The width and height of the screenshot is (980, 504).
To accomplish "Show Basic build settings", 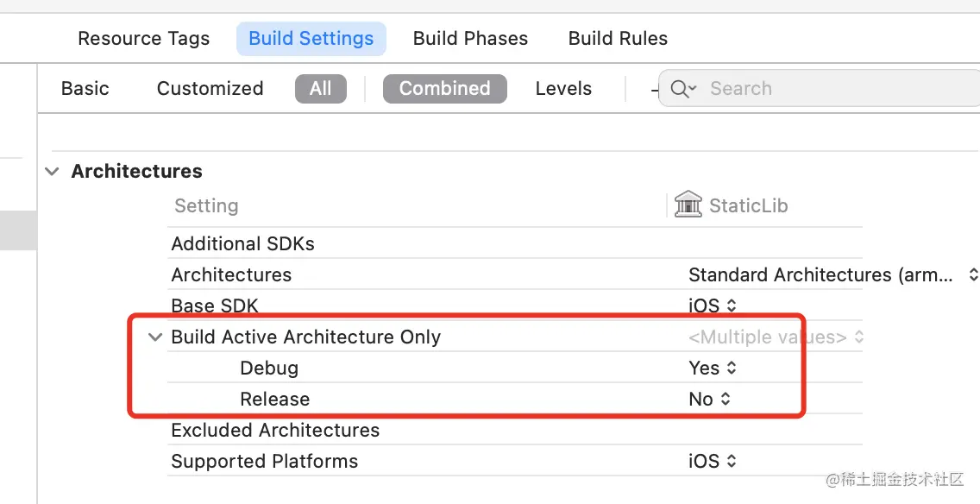I will pyautogui.click(x=85, y=89).
